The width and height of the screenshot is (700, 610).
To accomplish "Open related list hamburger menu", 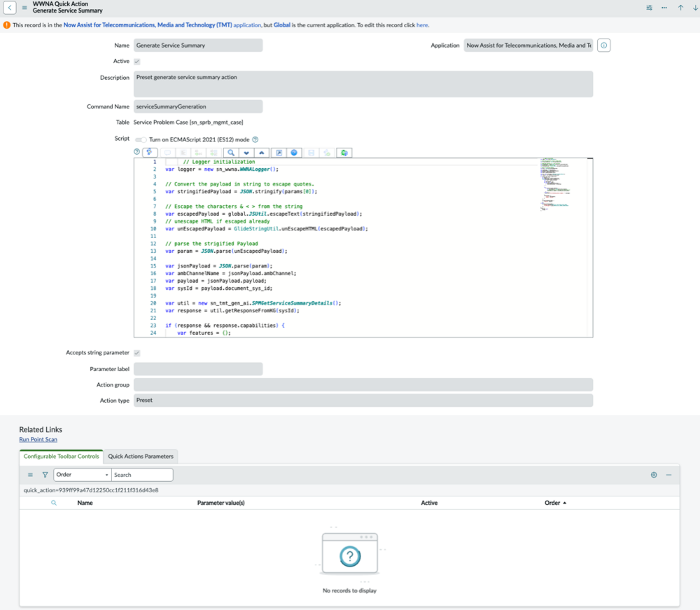I will pyautogui.click(x=30, y=475).
